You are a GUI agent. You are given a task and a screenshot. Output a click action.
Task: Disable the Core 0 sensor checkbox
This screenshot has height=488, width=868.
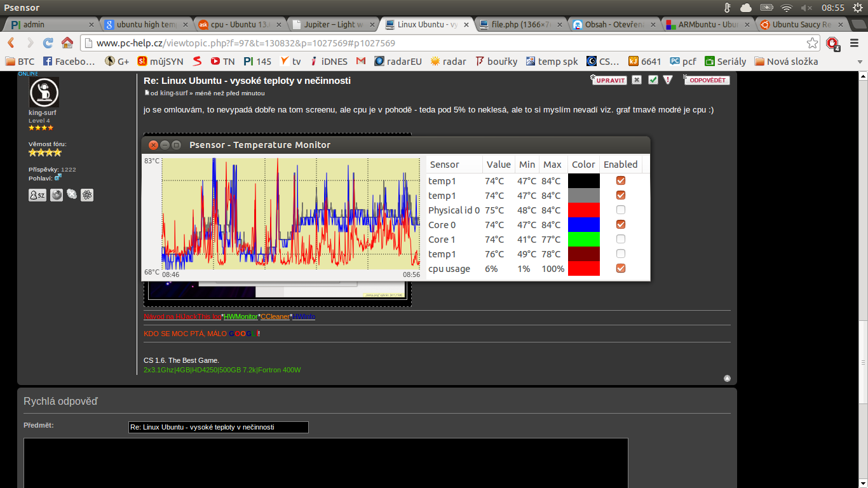coord(621,224)
